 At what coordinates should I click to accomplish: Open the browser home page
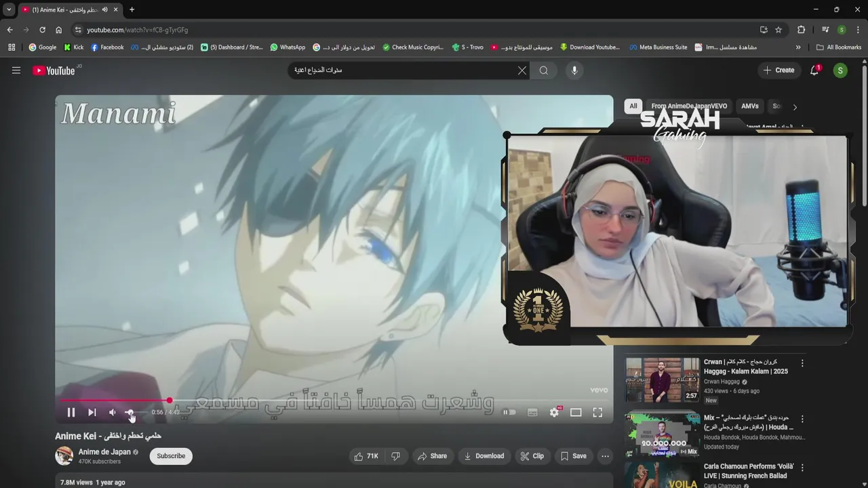pos(58,30)
